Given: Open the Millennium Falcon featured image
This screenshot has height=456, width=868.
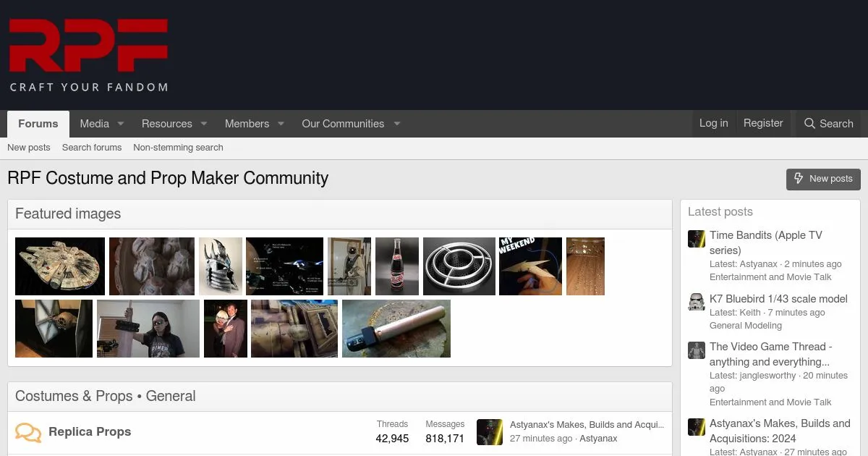Looking at the screenshot, I should (60, 266).
